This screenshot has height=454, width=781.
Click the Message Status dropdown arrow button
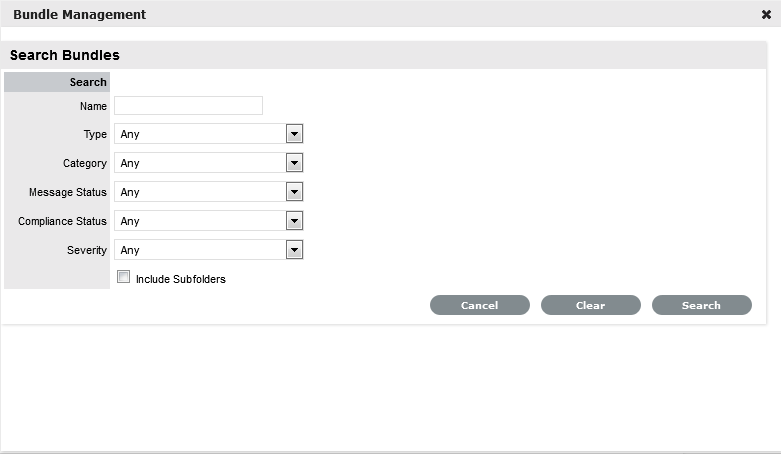coord(294,192)
